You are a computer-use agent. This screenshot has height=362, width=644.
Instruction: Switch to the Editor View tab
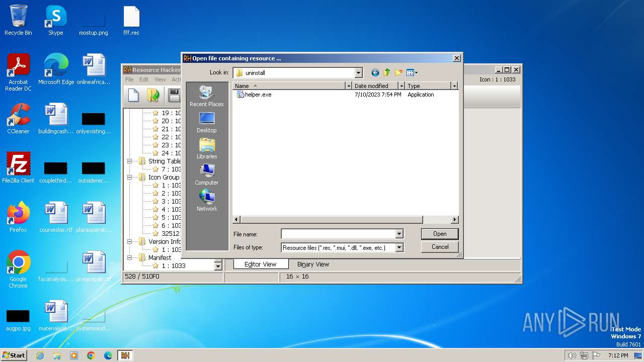(260, 264)
